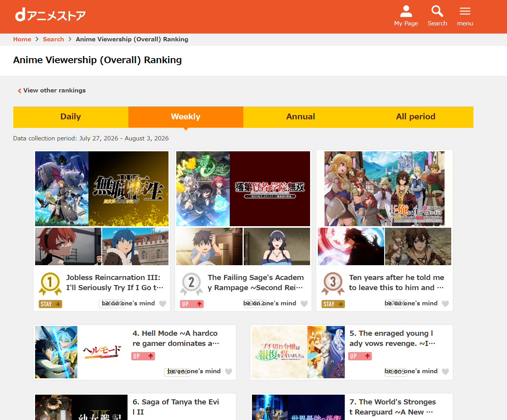Open boy scratching head scene in Failing Sage card
The image size is (507, 420).
(x=209, y=246)
